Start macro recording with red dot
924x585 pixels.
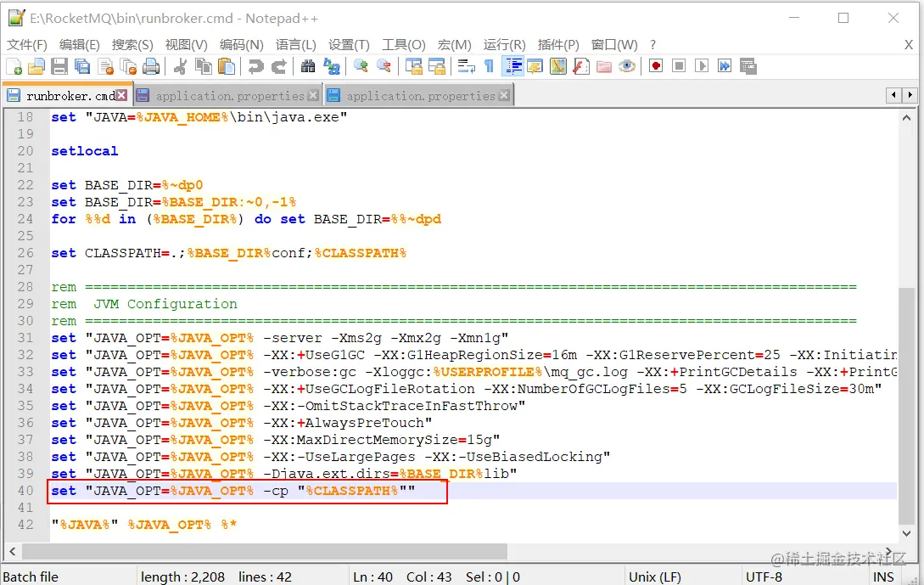point(656,66)
